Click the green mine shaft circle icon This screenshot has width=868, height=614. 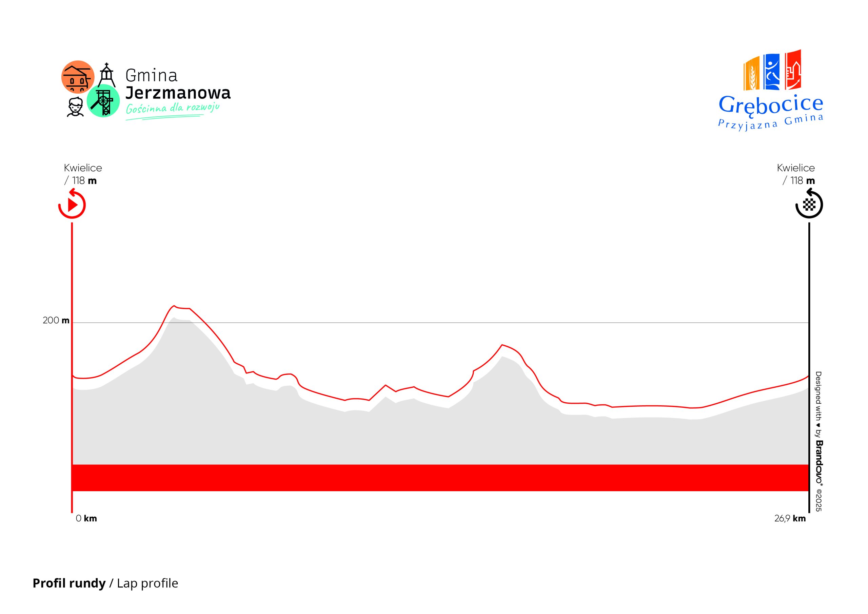pyautogui.click(x=103, y=101)
